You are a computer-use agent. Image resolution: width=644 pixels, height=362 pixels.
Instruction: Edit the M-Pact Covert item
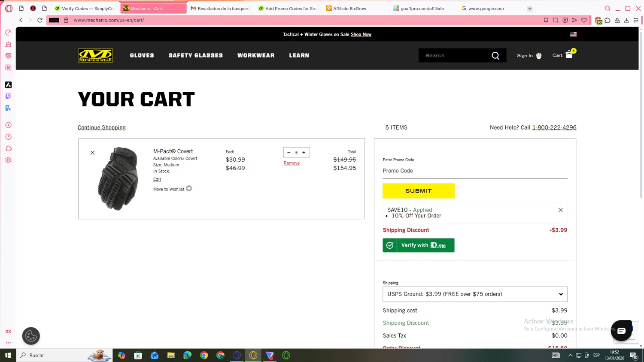[x=157, y=179]
